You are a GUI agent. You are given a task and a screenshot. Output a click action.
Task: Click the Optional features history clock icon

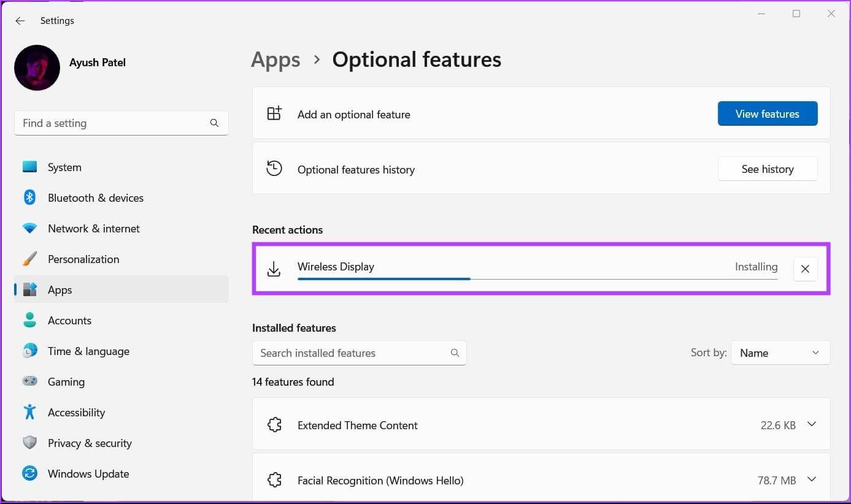[274, 169]
